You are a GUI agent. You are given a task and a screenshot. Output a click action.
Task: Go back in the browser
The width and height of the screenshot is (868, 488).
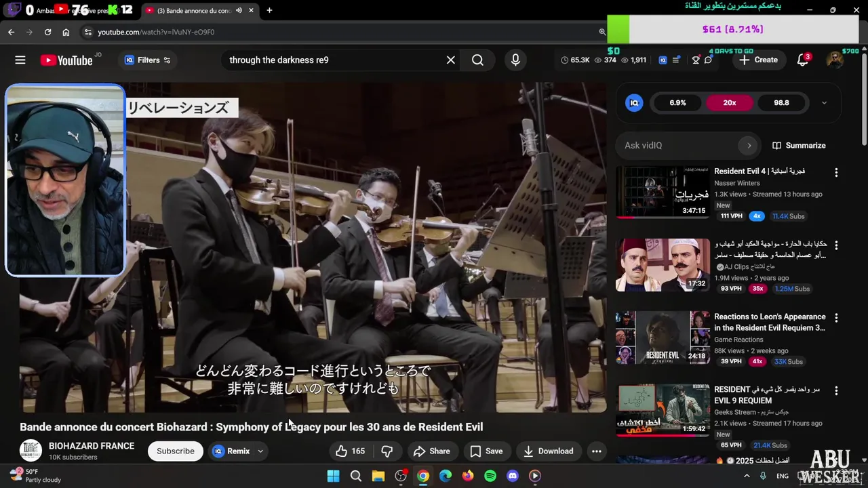[x=11, y=32]
